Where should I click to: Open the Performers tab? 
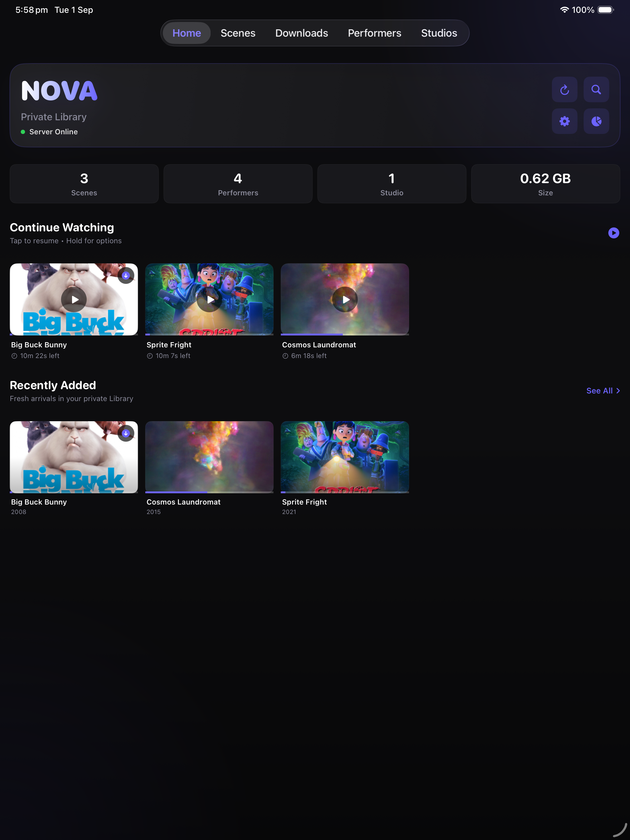coord(375,33)
